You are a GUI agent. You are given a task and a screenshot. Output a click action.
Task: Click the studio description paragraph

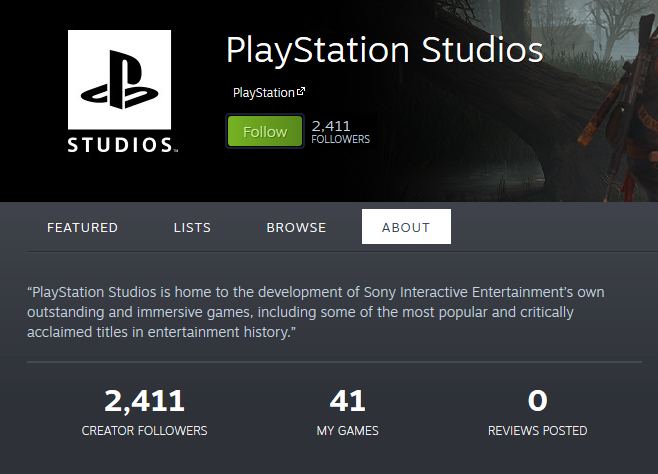(316, 312)
